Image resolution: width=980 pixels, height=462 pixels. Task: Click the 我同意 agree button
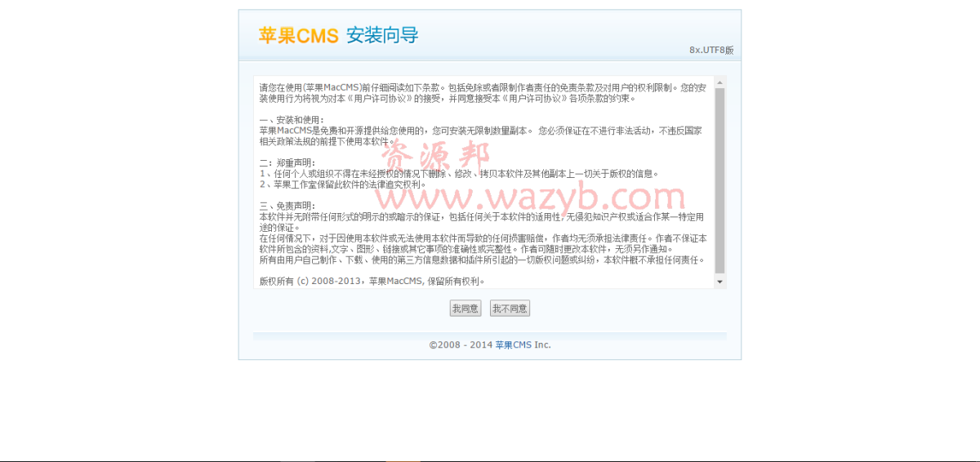[465, 309]
